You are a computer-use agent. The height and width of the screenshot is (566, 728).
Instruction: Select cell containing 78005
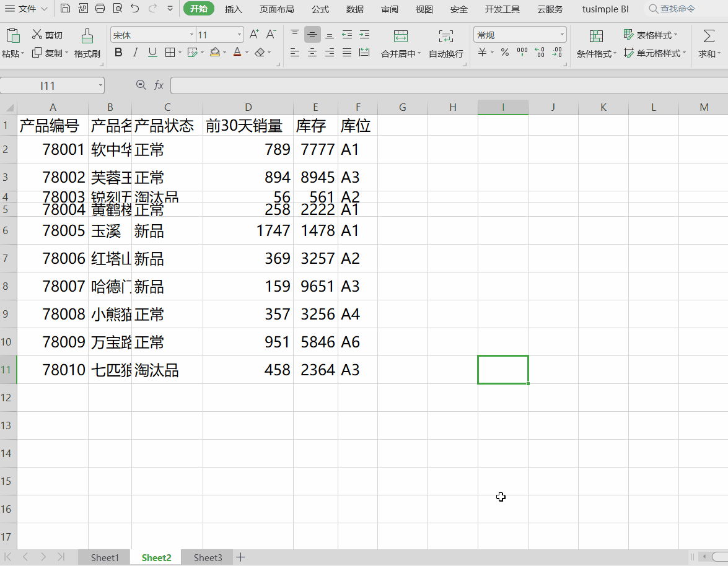(53, 230)
